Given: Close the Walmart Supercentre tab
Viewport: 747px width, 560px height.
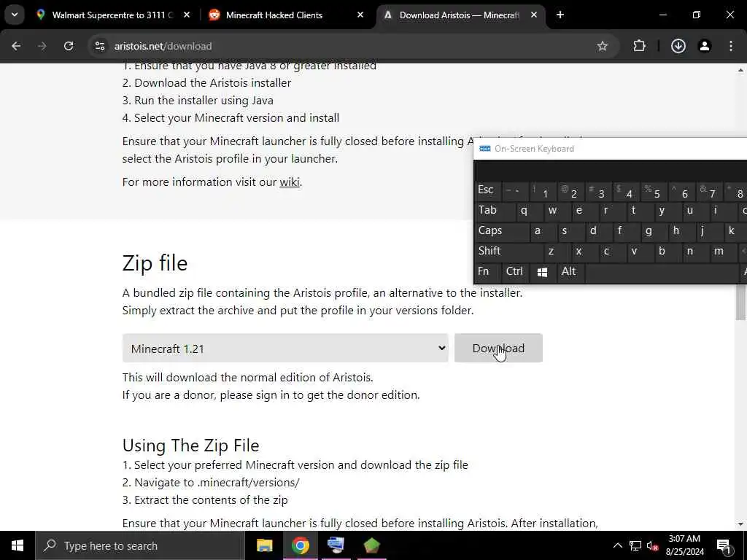Looking at the screenshot, I should coord(187,15).
